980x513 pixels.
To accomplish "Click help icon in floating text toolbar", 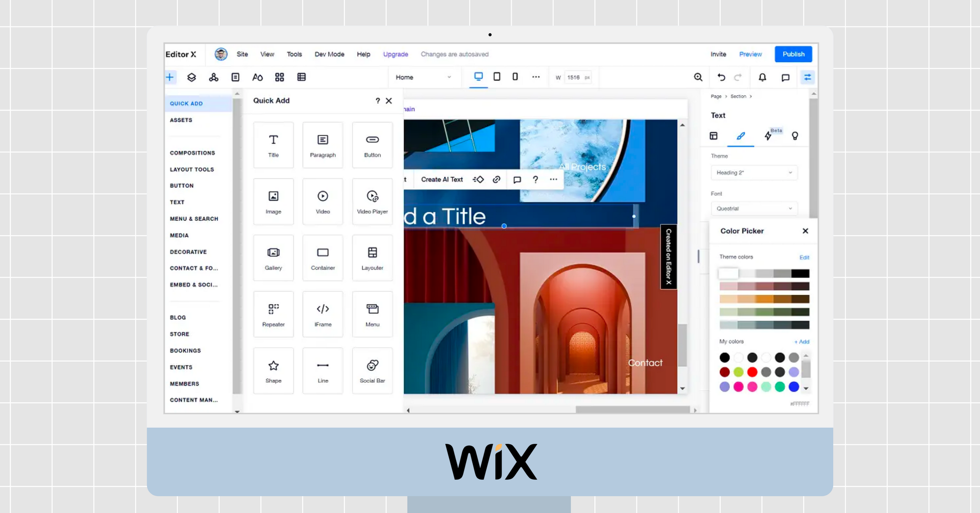I will (x=536, y=180).
